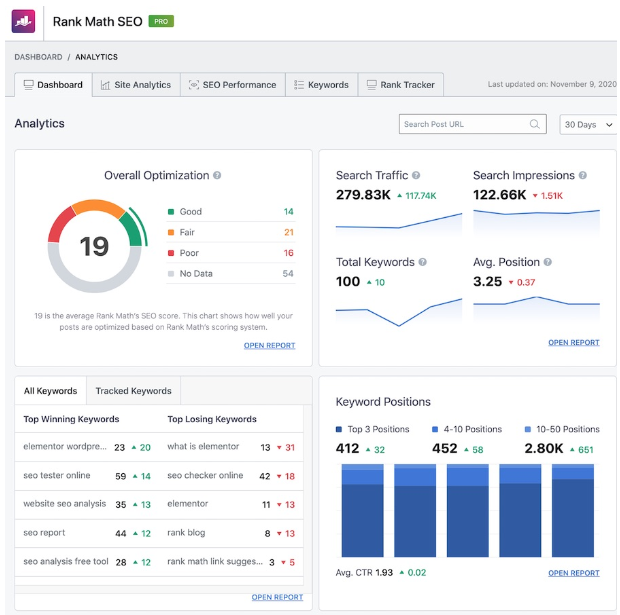620x615 pixels.
Task: Select the Tracked Keywords tab
Action: pos(134,391)
